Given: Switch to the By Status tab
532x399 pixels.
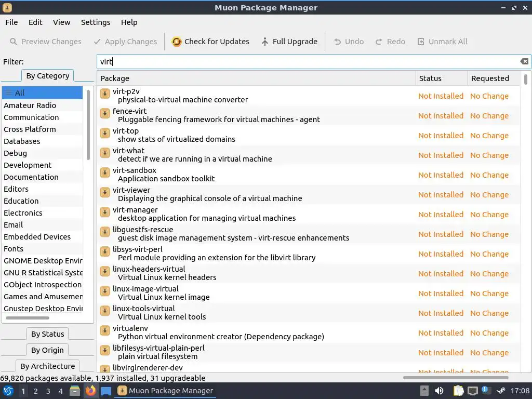Looking at the screenshot, I should (47, 334).
